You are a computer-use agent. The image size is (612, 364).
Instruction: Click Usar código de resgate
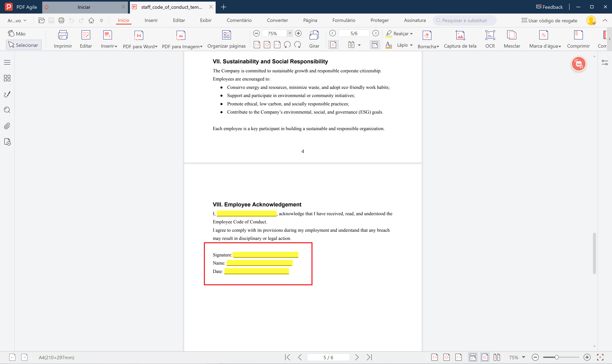pyautogui.click(x=549, y=21)
